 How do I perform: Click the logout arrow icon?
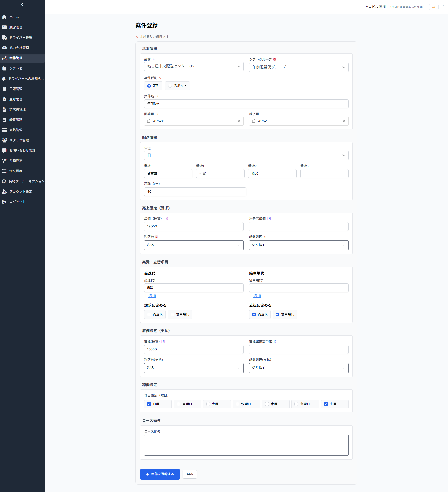[4, 202]
